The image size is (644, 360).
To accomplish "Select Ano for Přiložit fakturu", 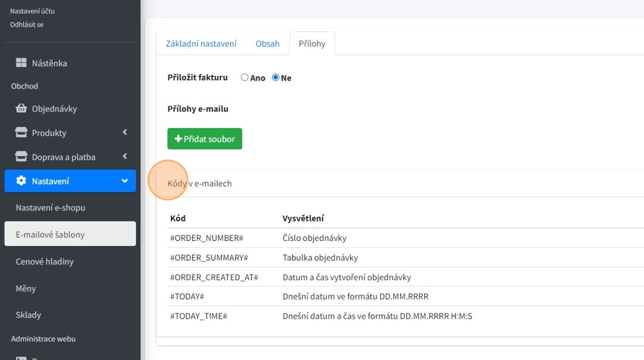I will pyautogui.click(x=244, y=78).
